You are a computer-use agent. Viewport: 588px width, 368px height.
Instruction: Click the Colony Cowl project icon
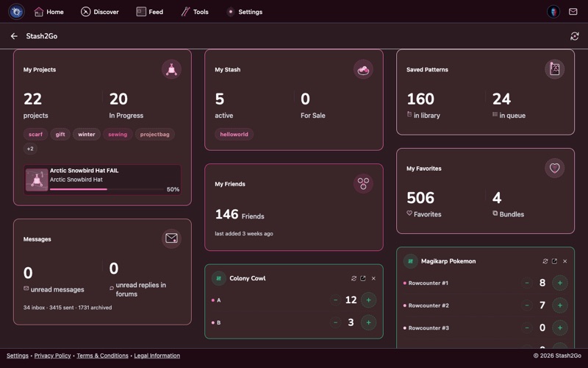tap(219, 278)
